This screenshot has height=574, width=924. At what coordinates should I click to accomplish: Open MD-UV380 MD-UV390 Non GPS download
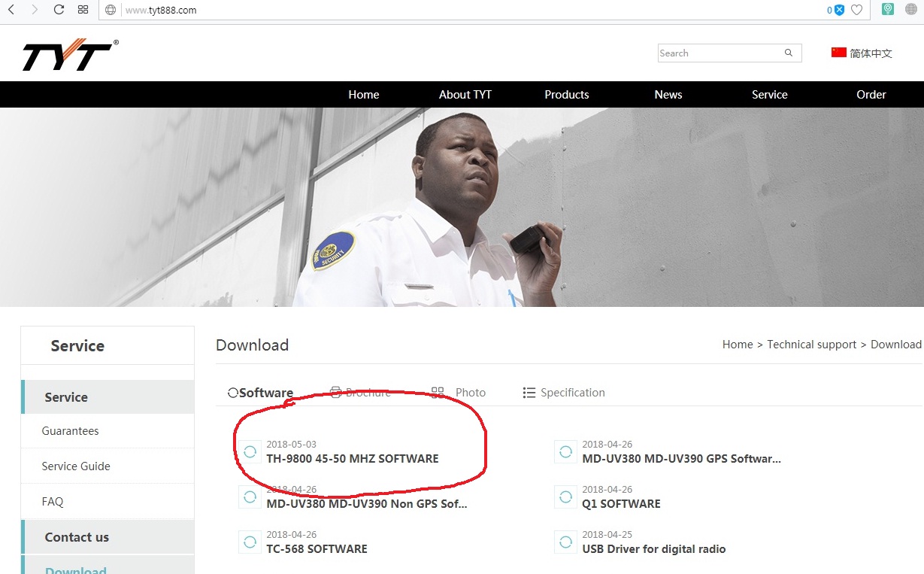tap(367, 504)
